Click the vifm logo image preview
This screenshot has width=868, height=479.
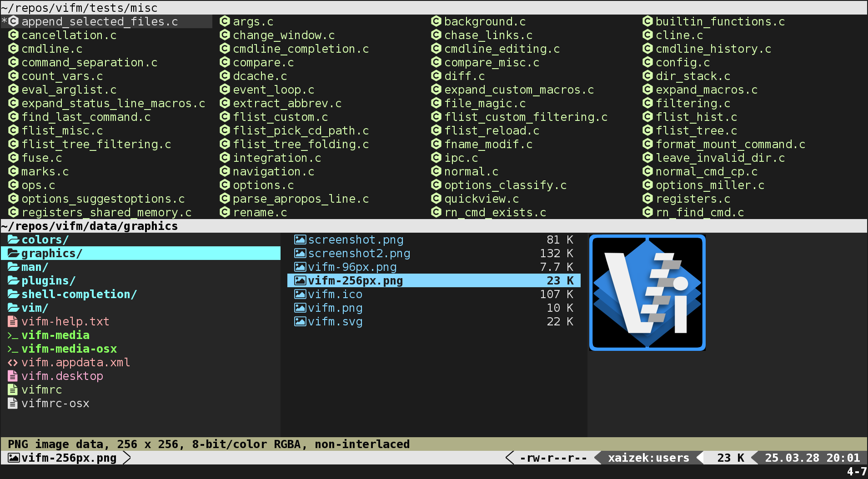[647, 293]
